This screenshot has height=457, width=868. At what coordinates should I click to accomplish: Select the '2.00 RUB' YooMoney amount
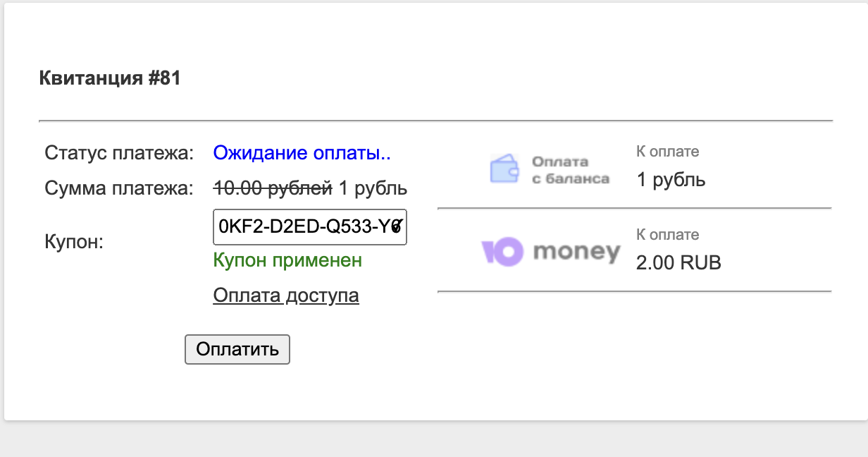(x=678, y=263)
